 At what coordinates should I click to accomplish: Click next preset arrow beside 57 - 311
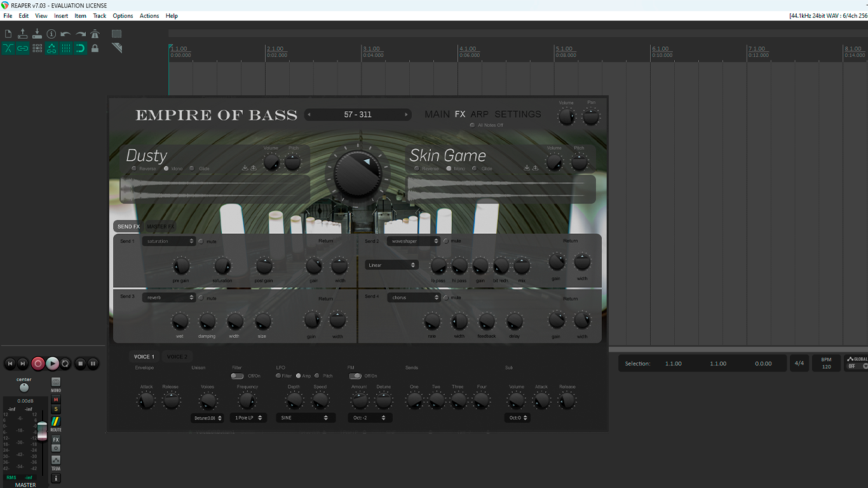click(x=407, y=114)
